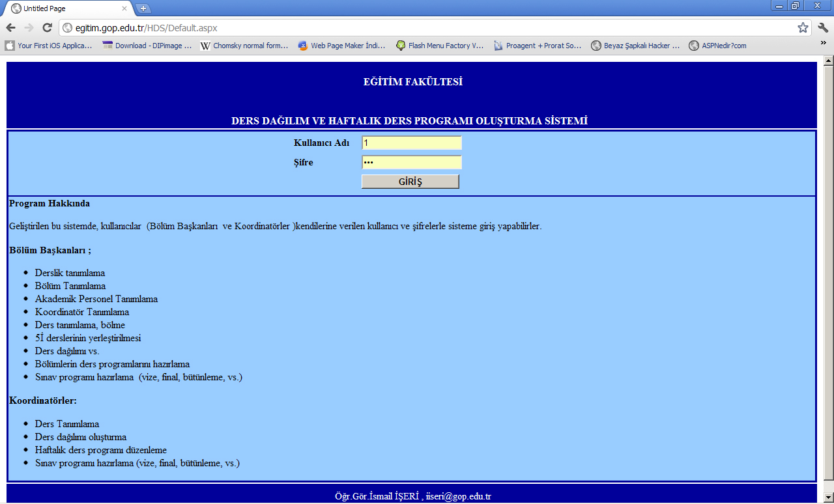Open the Beyaz Şapkalı Hacker bookmark
834x504 pixels.
(635, 46)
